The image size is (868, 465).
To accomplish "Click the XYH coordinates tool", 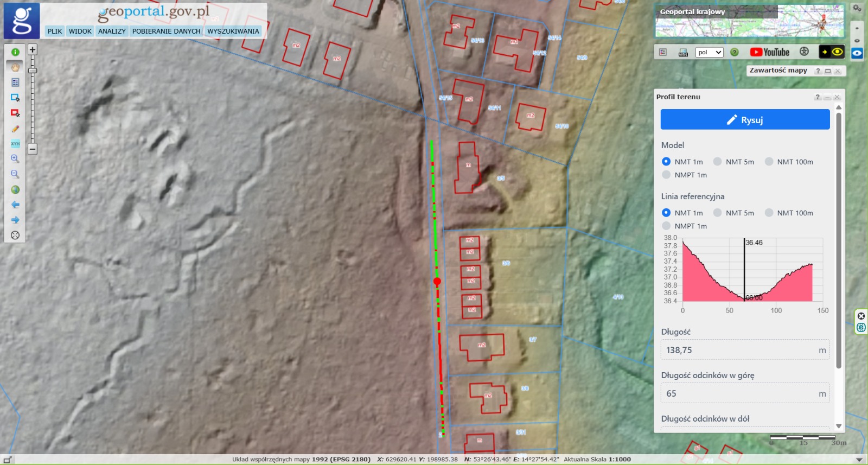I will (15, 144).
